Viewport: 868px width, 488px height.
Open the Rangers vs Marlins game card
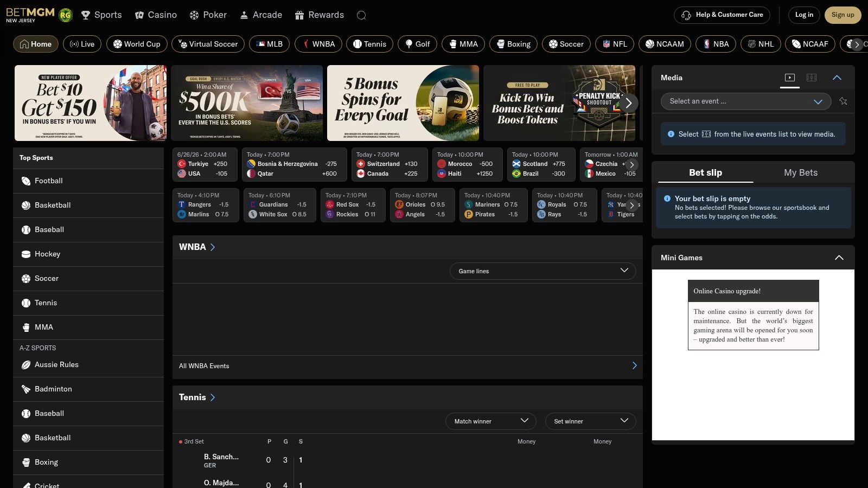(x=205, y=205)
